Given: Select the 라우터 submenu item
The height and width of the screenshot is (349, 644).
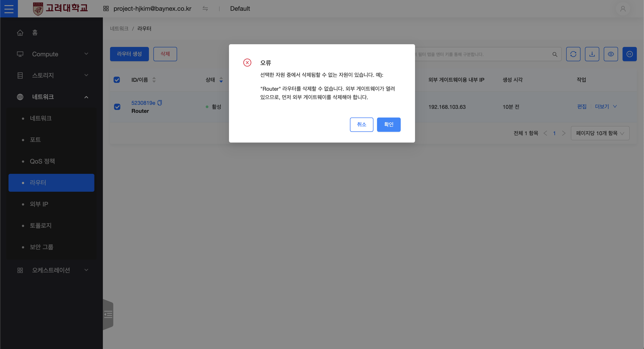Looking at the screenshot, I should point(51,183).
